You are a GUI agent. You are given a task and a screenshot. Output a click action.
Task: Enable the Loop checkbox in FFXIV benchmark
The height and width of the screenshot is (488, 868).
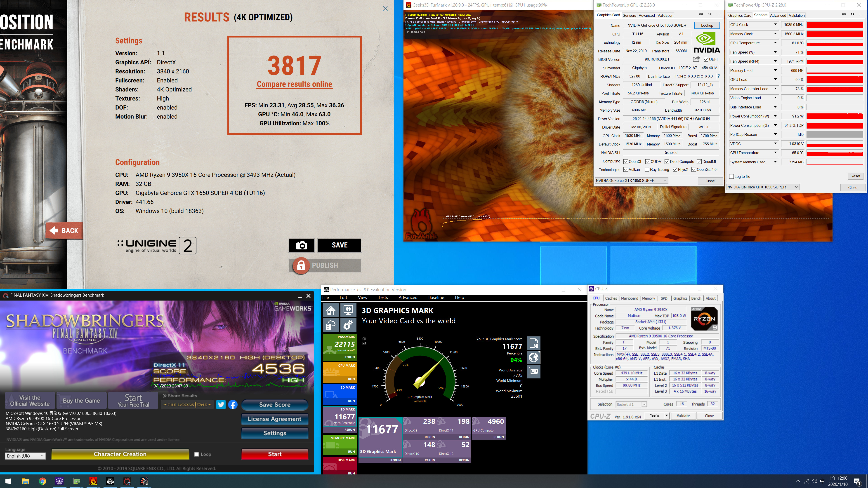[196, 454]
